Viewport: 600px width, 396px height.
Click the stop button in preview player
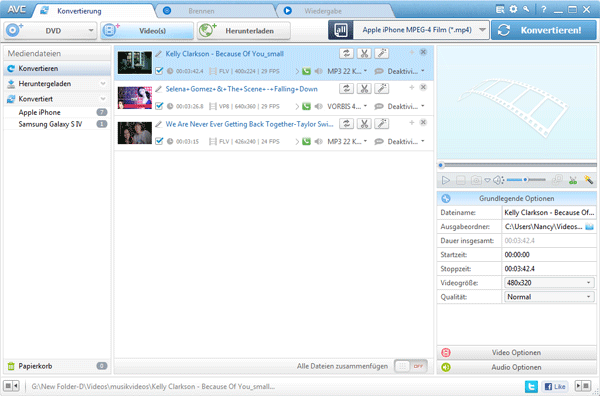(x=461, y=180)
